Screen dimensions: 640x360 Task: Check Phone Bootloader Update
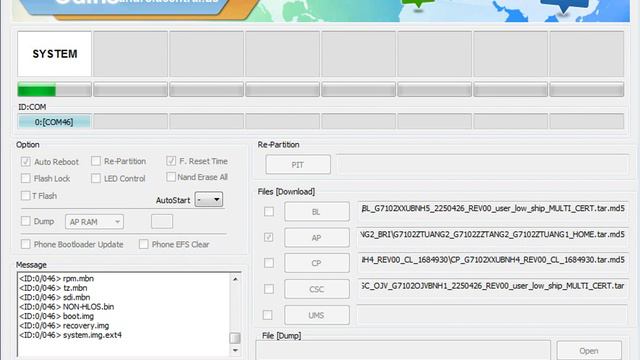[26, 244]
